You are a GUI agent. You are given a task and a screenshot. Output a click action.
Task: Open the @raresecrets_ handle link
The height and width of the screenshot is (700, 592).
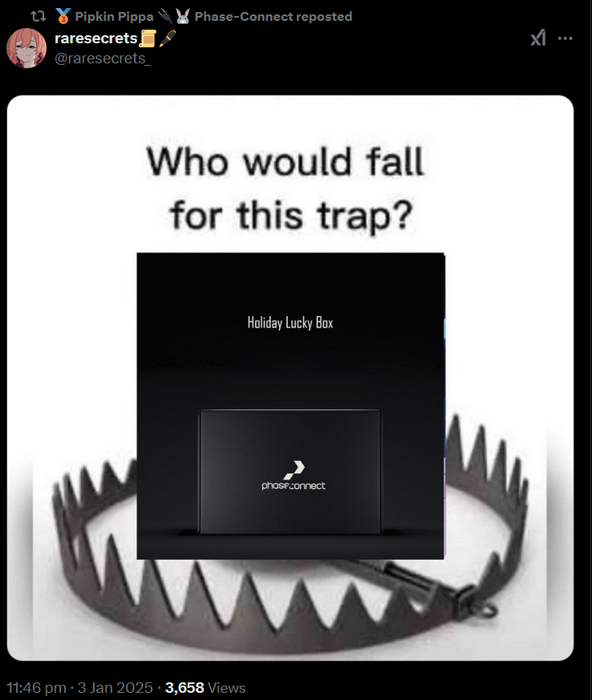click(103, 59)
